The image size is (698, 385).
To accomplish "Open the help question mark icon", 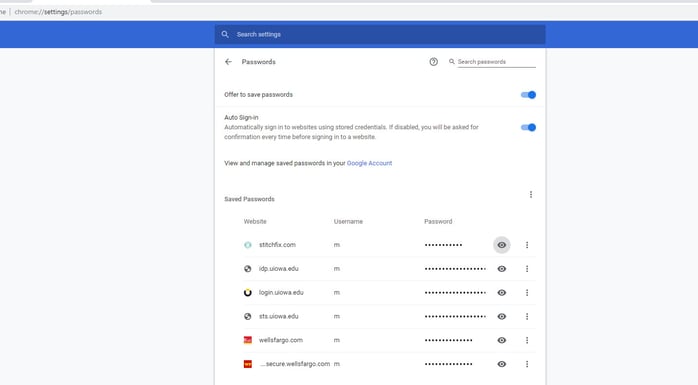I will [434, 62].
